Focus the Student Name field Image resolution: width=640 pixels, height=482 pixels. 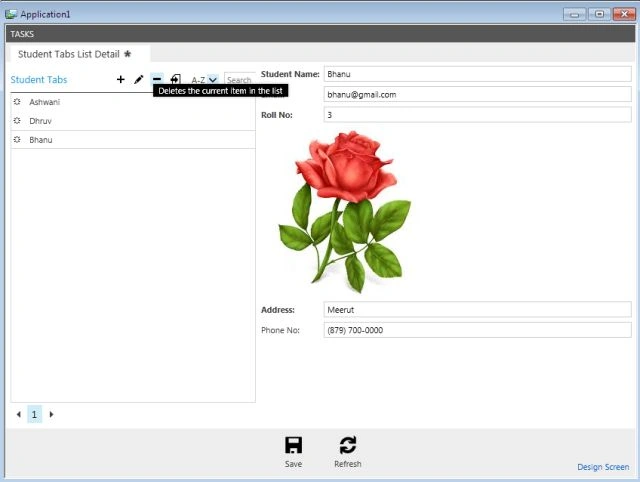[477, 74]
